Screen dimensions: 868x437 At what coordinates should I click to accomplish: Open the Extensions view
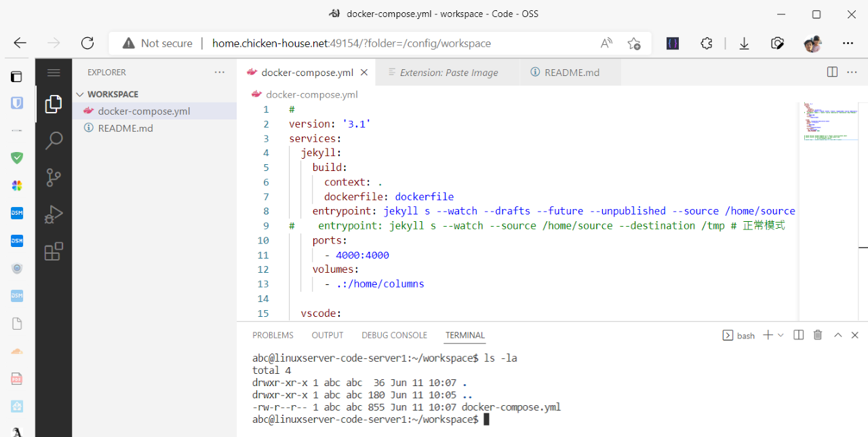[54, 252]
